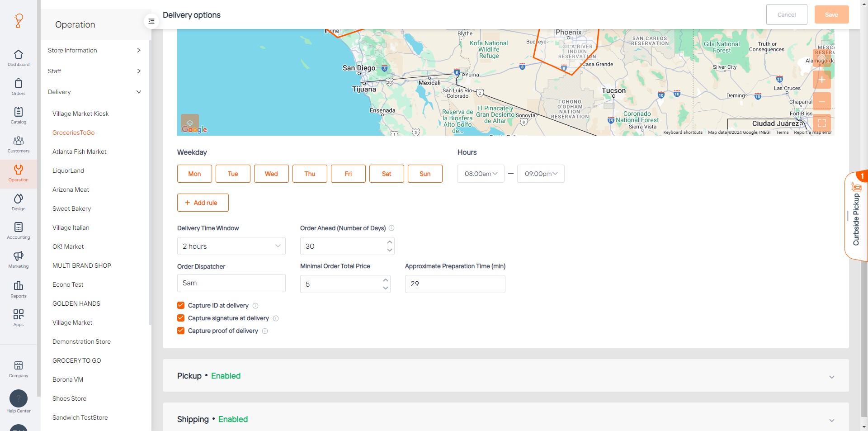Click the app logo at top left
868x431 pixels.
19,21
